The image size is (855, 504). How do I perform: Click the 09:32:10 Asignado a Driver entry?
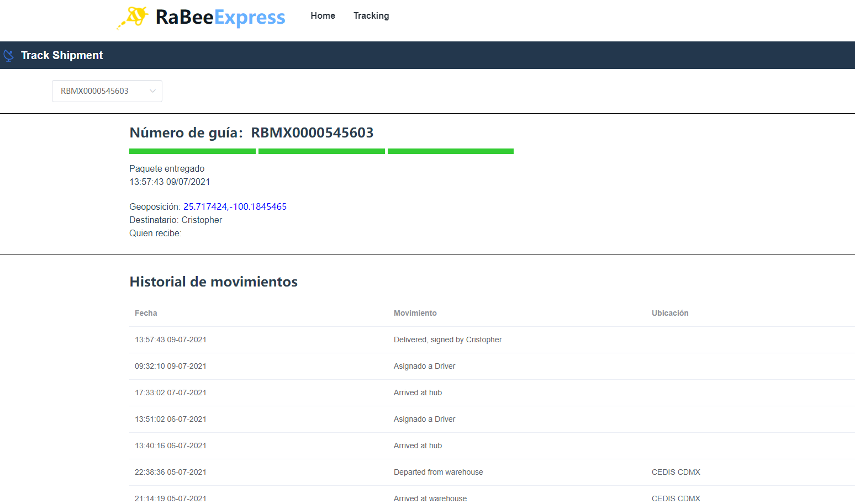click(424, 366)
